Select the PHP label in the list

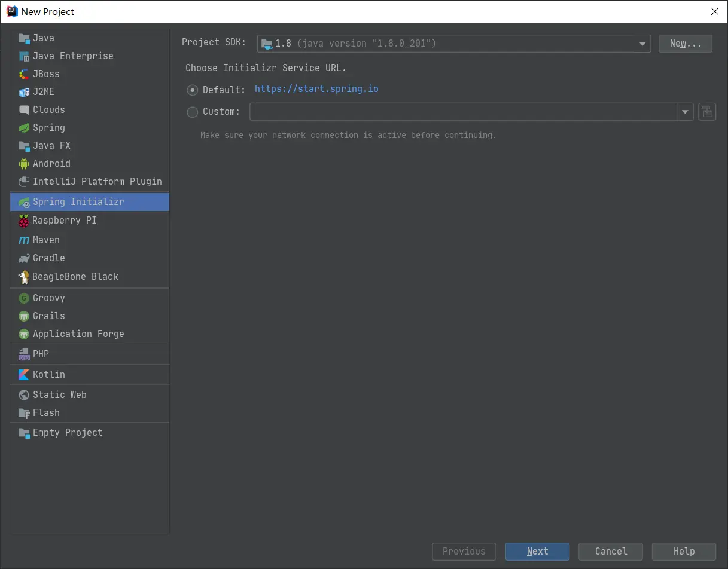(41, 354)
